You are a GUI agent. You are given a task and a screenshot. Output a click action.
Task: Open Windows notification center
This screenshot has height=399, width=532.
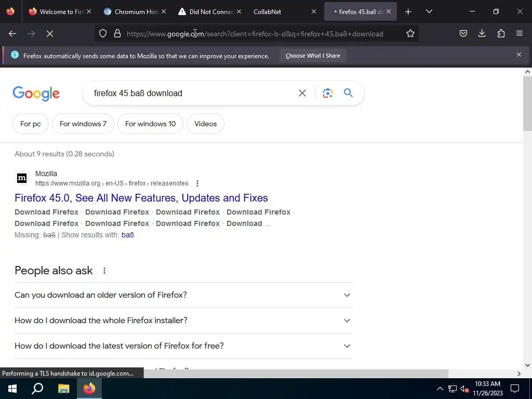[515, 389]
